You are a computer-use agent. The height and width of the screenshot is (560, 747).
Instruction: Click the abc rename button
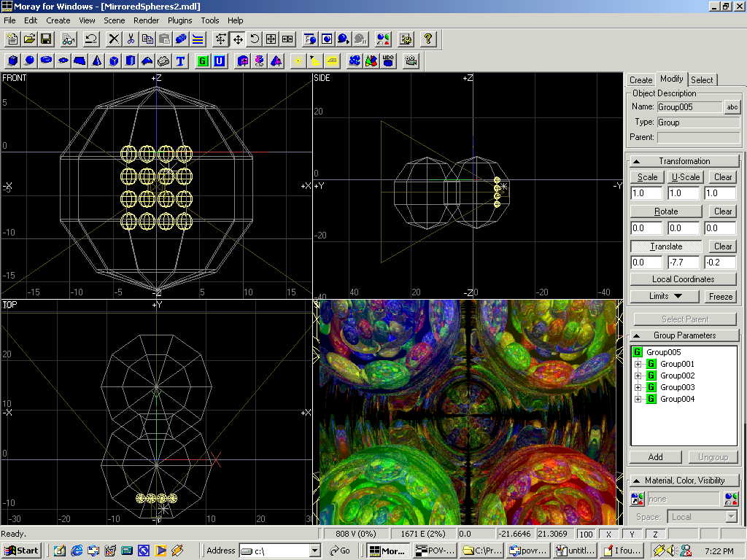point(732,107)
